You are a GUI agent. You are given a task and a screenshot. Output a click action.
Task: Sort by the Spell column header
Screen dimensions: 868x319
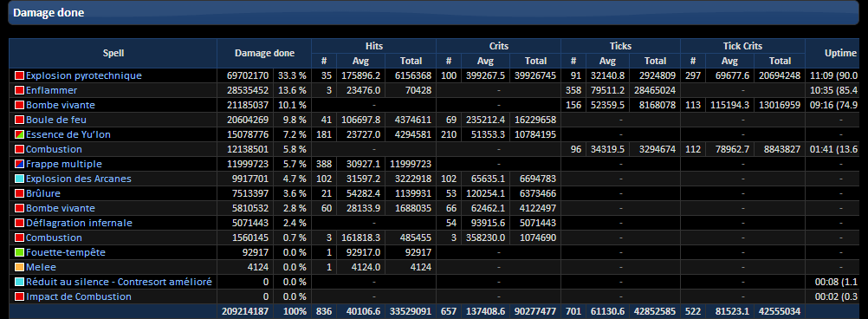point(113,53)
